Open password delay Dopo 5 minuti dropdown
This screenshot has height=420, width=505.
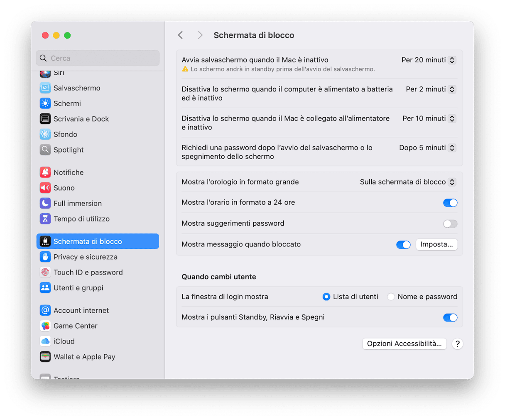point(427,148)
